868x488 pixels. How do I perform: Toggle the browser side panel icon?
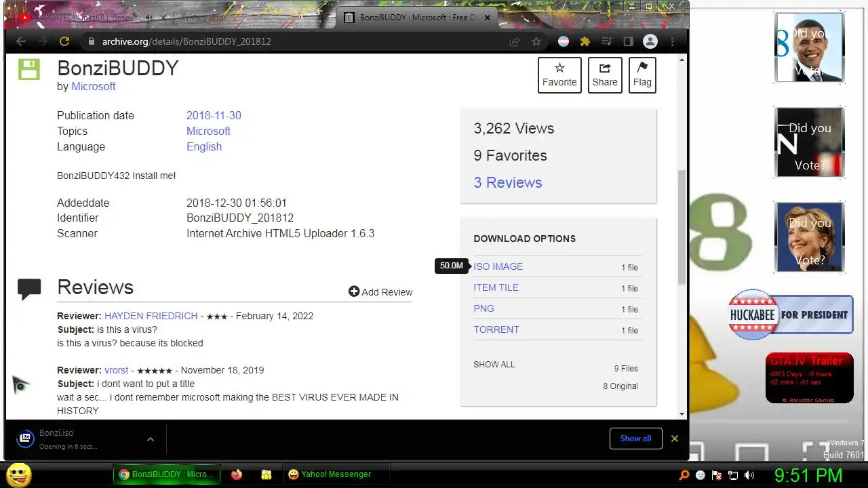(x=628, y=41)
